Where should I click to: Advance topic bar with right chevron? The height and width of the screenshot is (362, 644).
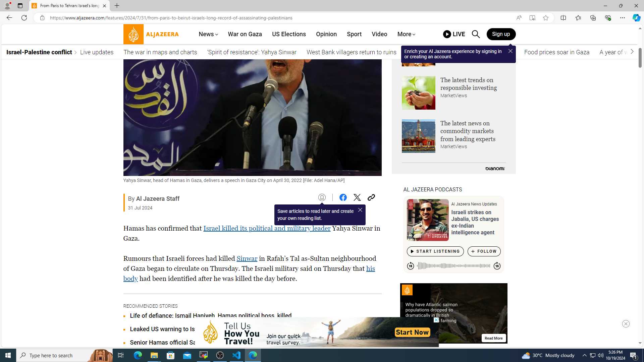632,52
